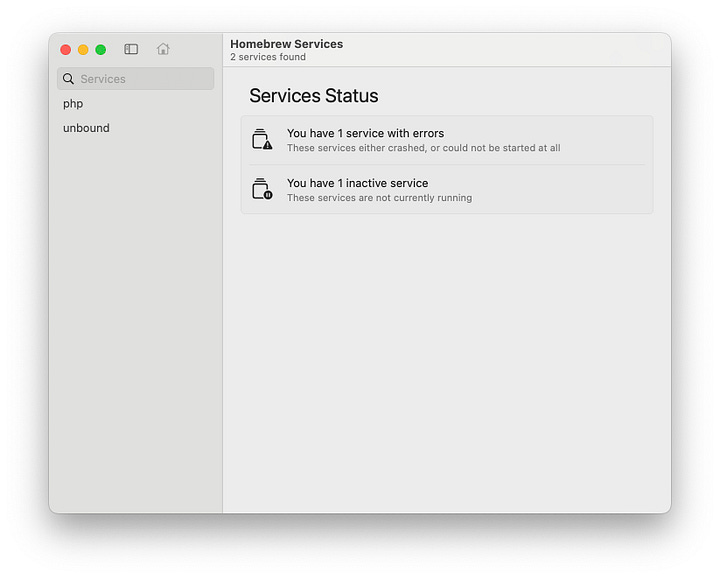This screenshot has height=578, width=720.
Task: Toggle the sidebar visibility icon
Action: coord(131,49)
